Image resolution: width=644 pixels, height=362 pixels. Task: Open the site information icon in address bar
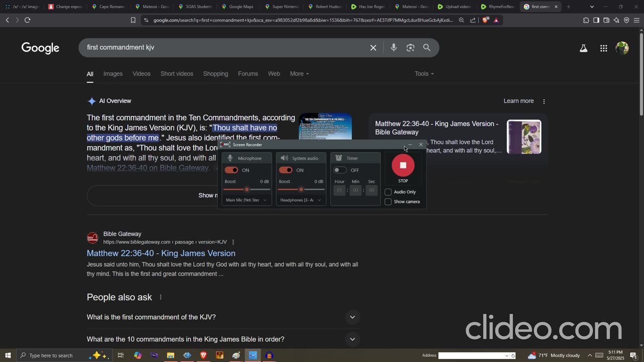pos(146,20)
